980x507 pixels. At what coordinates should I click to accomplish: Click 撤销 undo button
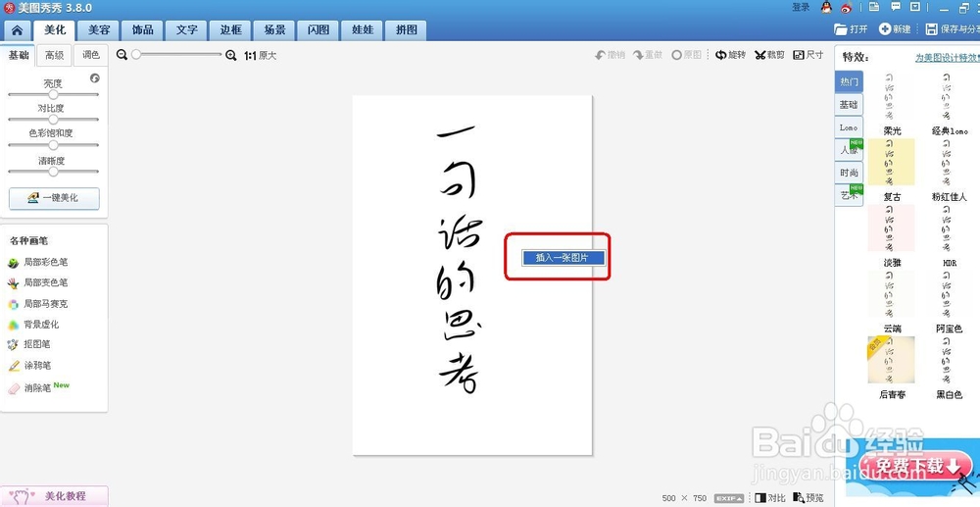[610, 55]
